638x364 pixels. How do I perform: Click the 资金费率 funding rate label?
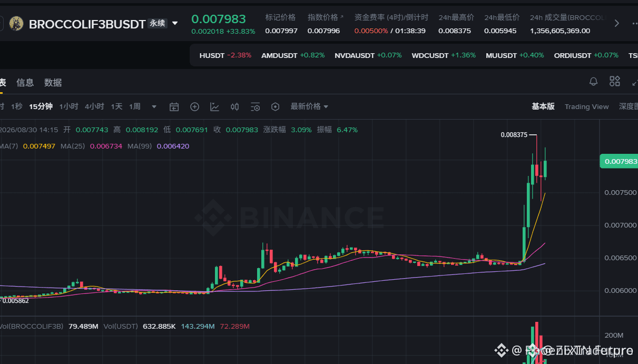click(391, 17)
